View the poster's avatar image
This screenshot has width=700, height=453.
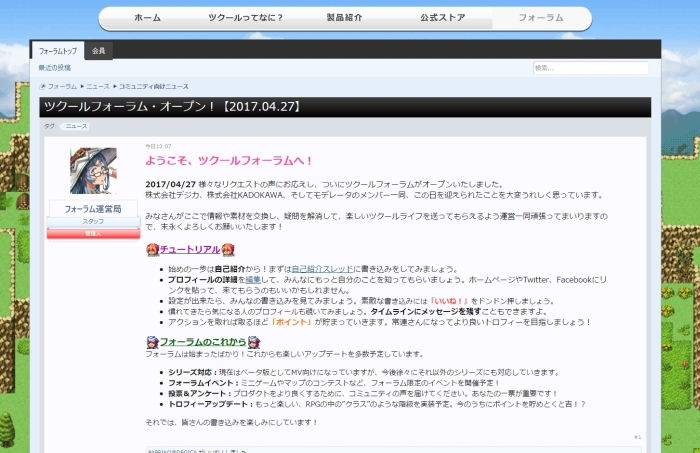[x=93, y=171]
